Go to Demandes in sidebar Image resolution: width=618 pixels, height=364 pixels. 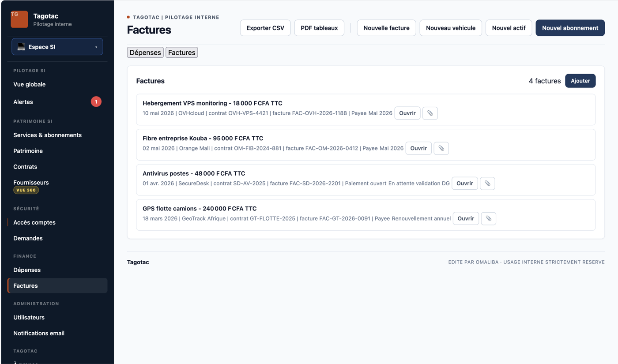coord(28,238)
